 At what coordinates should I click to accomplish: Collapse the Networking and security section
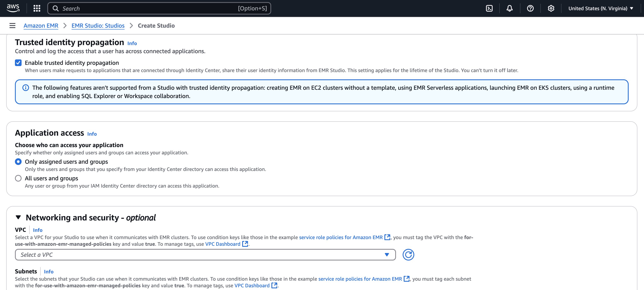(x=18, y=217)
